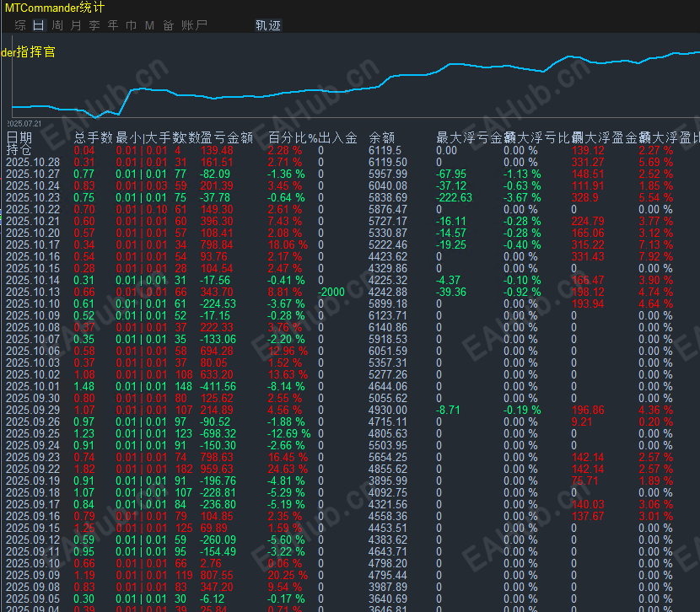Select the 年 yearly tab
Screen dimensions: 700x612
(x=113, y=25)
